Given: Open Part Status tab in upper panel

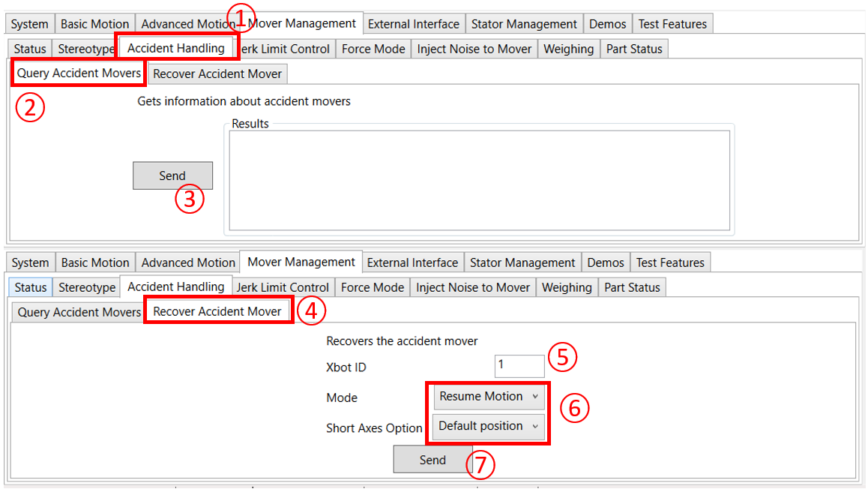Looking at the screenshot, I should tap(633, 49).
